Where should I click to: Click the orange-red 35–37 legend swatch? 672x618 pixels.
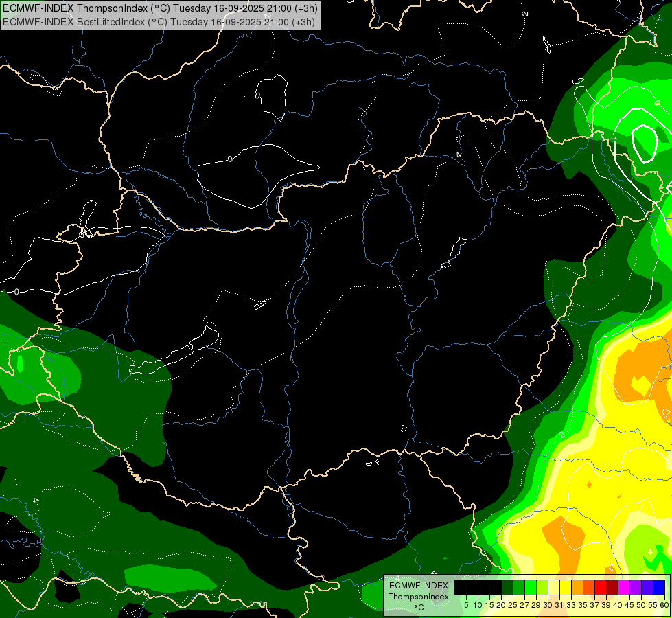(589, 587)
